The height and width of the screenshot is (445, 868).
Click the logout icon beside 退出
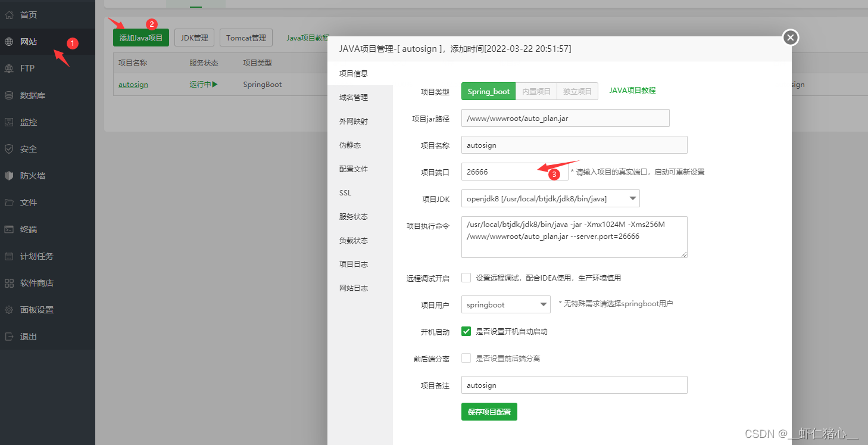click(x=9, y=337)
